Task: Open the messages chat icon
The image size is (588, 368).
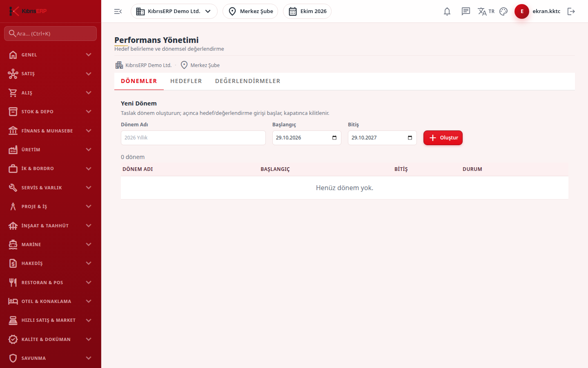Action: click(466, 11)
